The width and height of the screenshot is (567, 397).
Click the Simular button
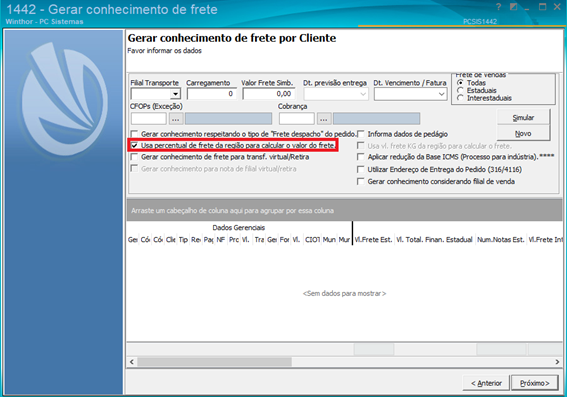(523, 118)
